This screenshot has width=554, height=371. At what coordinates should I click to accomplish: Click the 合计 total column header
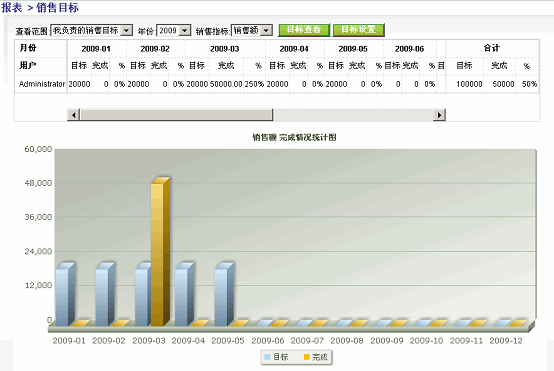tap(492, 48)
